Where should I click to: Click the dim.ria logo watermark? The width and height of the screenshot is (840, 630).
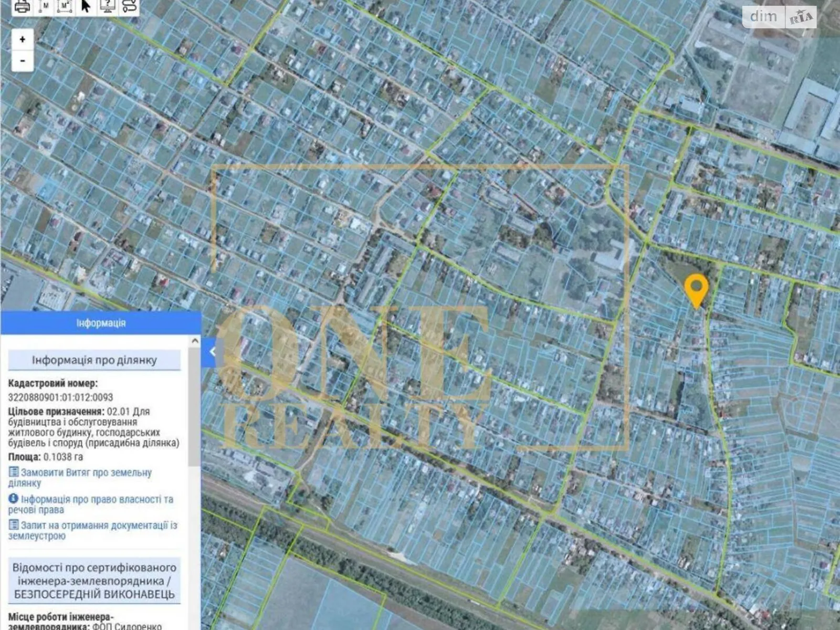[780, 17]
